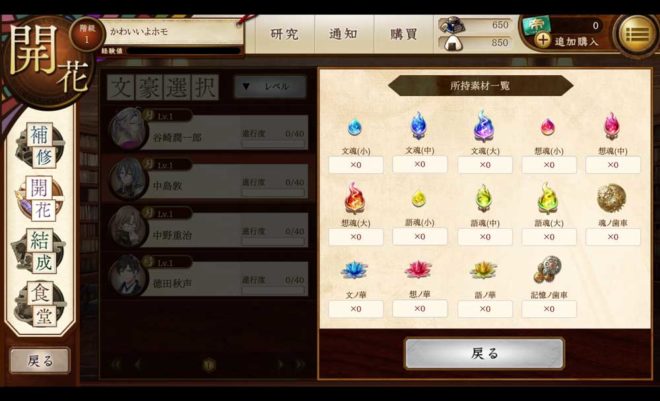Open the 食堂 dining hall icon
Viewport: 660px width, 401px height.
pos(40,304)
